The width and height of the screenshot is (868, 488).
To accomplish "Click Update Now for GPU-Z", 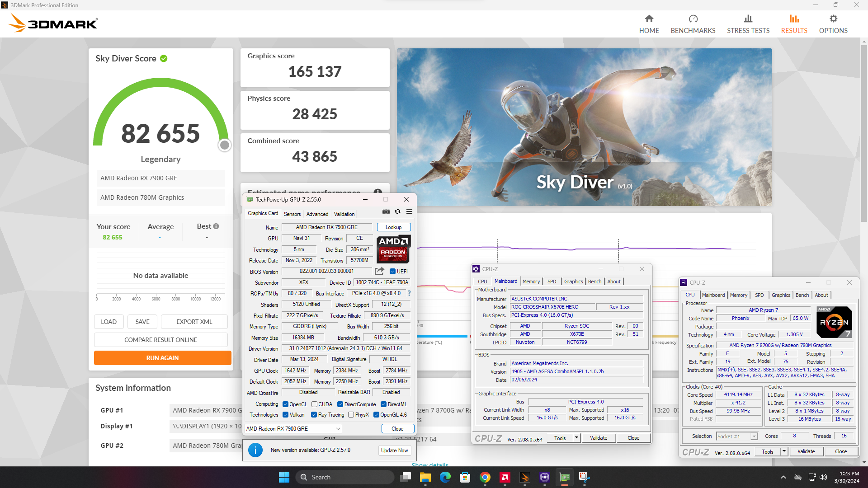I will (x=394, y=450).
